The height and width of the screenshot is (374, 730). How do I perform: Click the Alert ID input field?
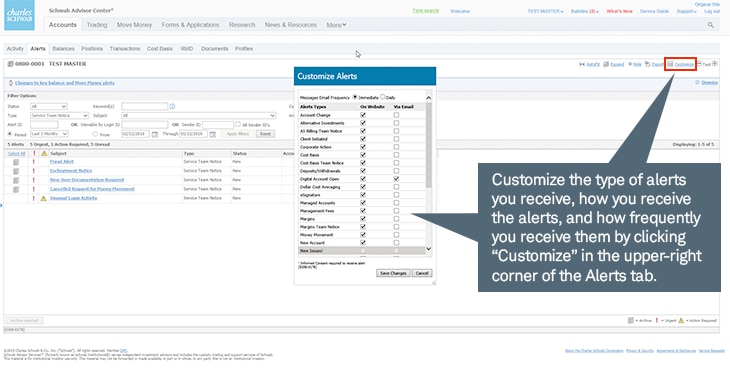[44, 125]
